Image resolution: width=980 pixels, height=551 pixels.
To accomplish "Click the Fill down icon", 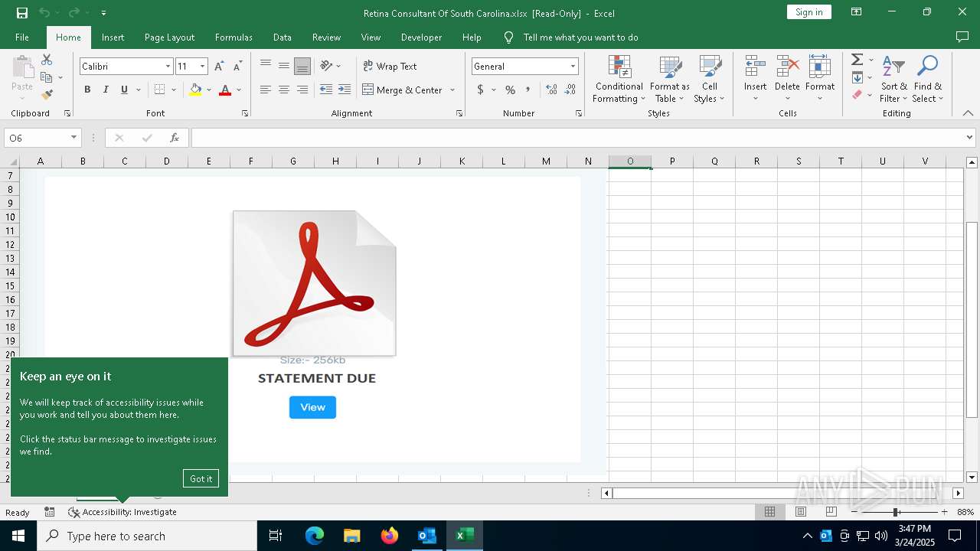I will (x=857, y=77).
